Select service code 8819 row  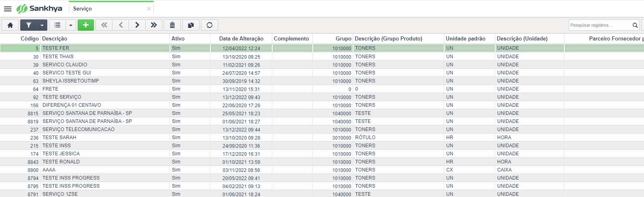[322, 121]
